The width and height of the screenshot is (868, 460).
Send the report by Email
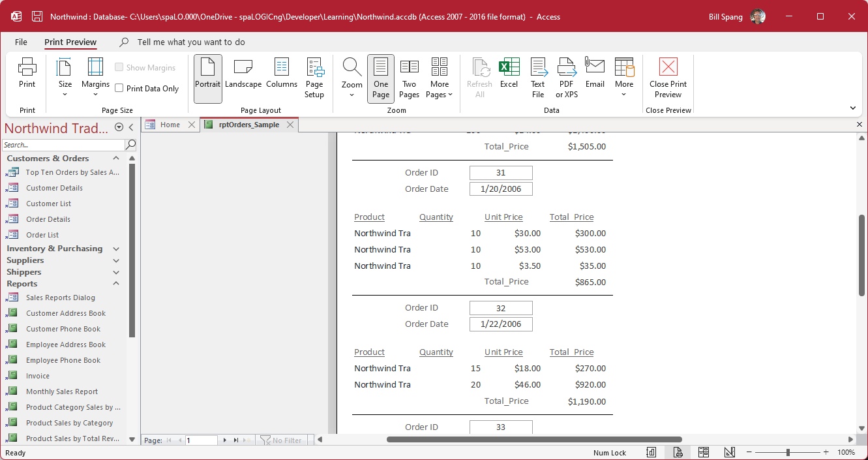click(x=595, y=73)
